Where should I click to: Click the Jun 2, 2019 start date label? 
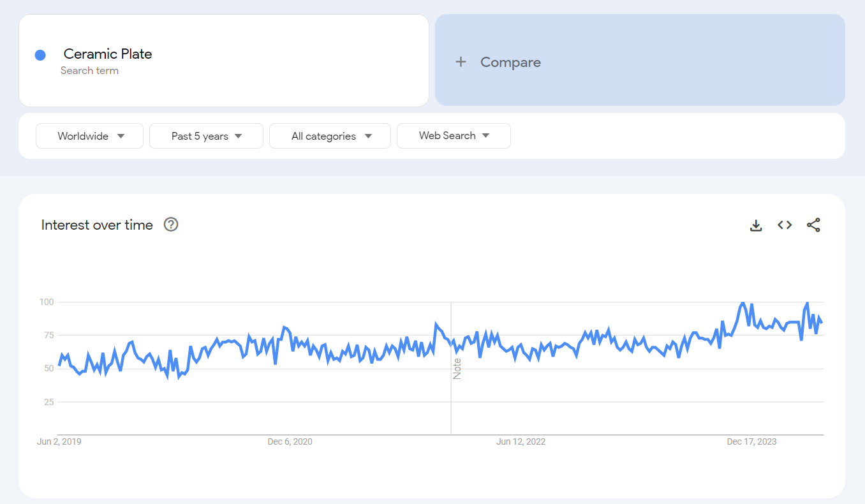pyautogui.click(x=59, y=441)
